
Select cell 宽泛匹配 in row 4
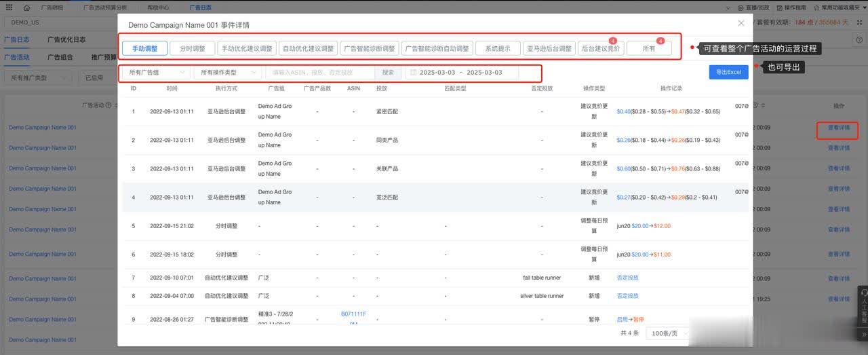click(387, 197)
